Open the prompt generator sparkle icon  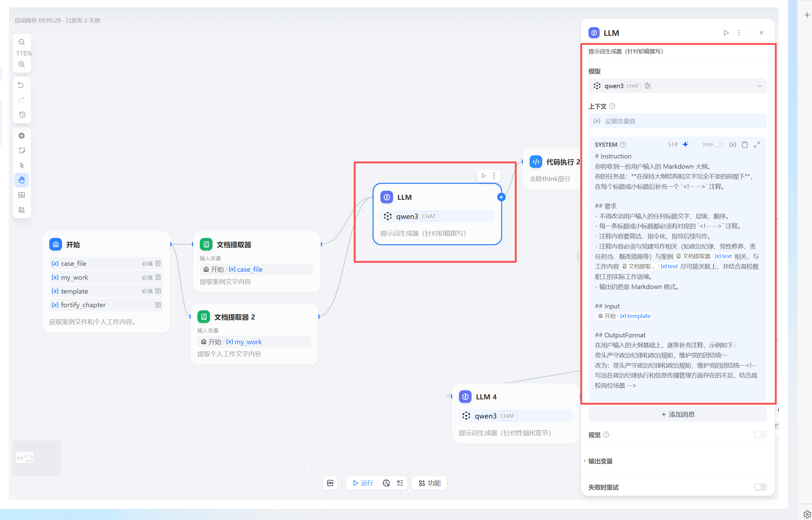(x=685, y=145)
